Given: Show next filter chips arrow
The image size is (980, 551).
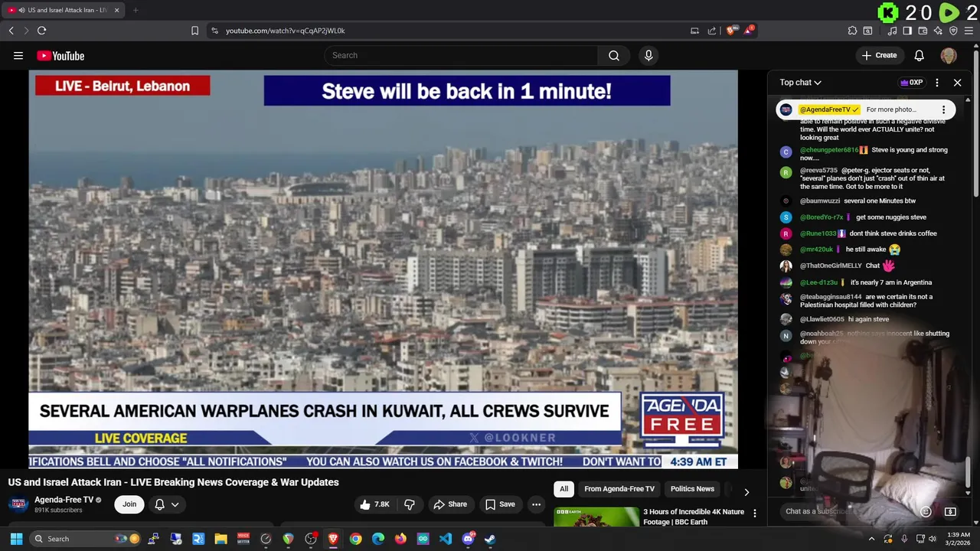Looking at the screenshot, I should pos(746,491).
